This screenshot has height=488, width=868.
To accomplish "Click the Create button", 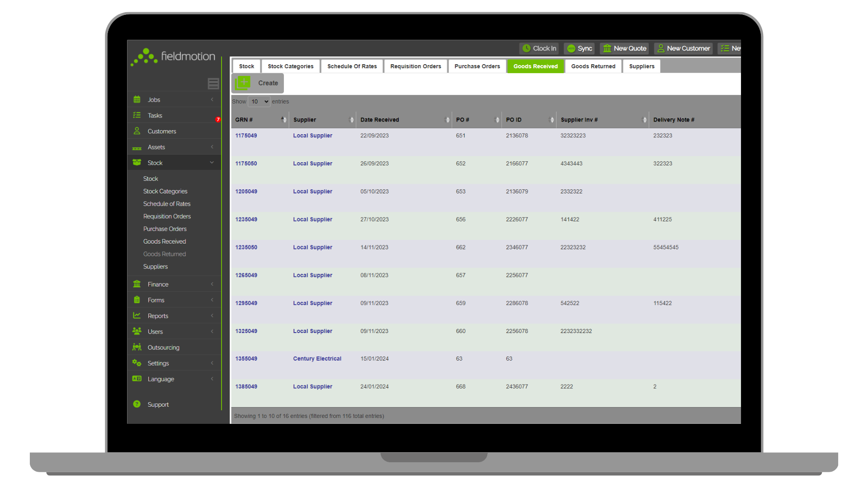I will pos(257,83).
